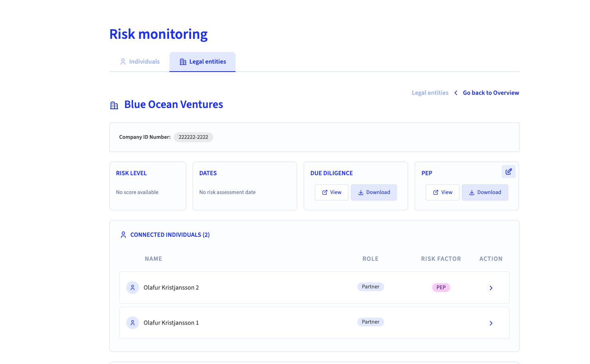
Task: Click the back chevron before Go back to Overview
Action: tap(456, 93)
